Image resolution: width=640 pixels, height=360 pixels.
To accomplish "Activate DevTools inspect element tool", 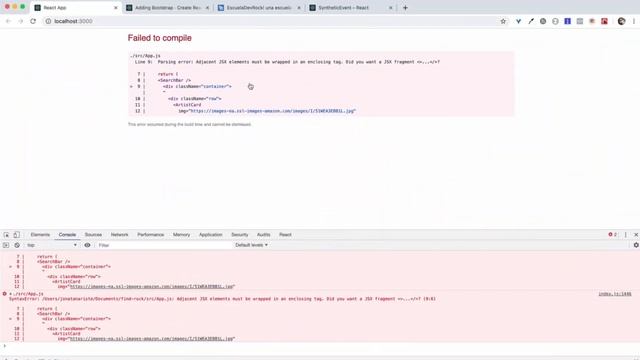I will coord(7,235).
